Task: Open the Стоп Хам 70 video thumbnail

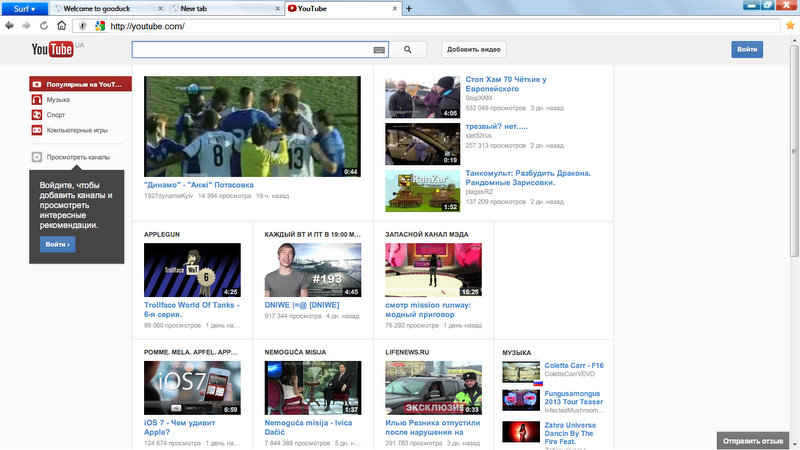Action: pyautogui.click(x=422, y=97)
